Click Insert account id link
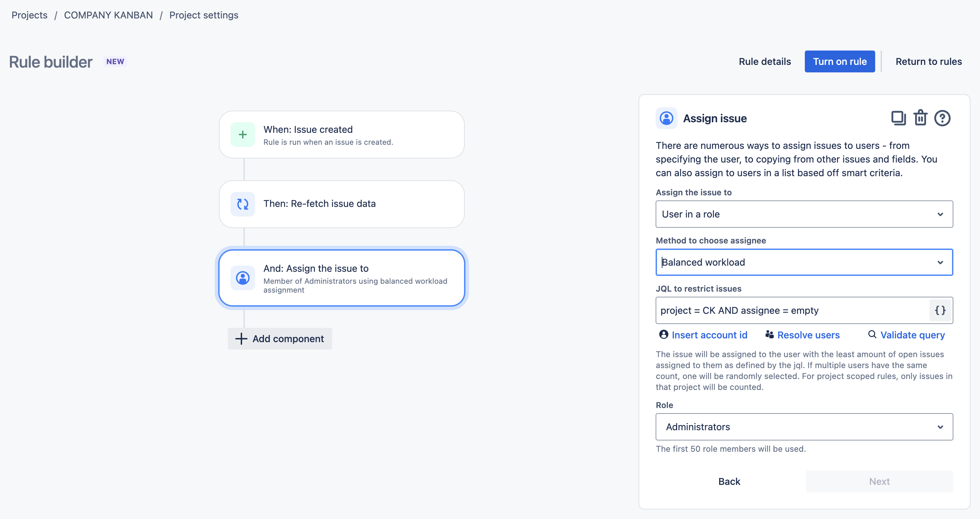 coord(709,335)
